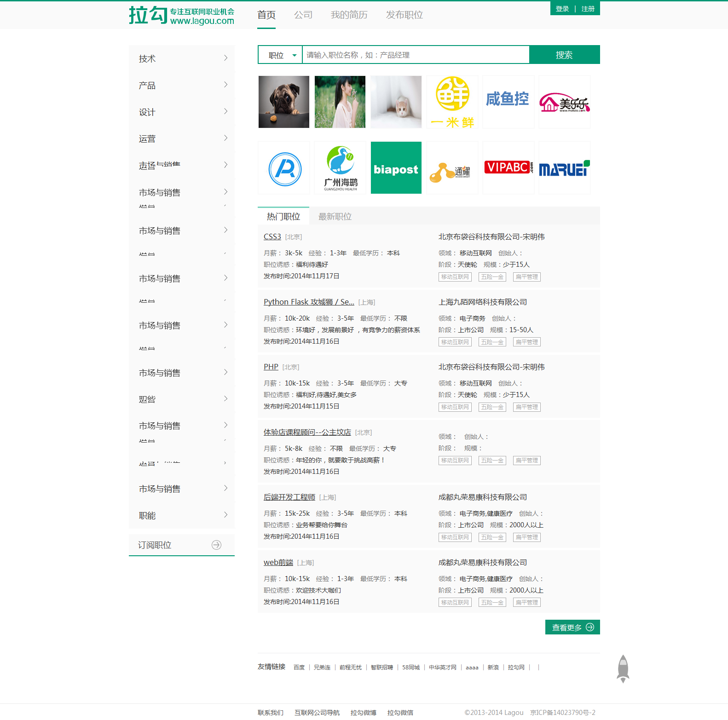Open 我的简历 in the navigation
Screen dimensions: 728x720
(349, 15)
